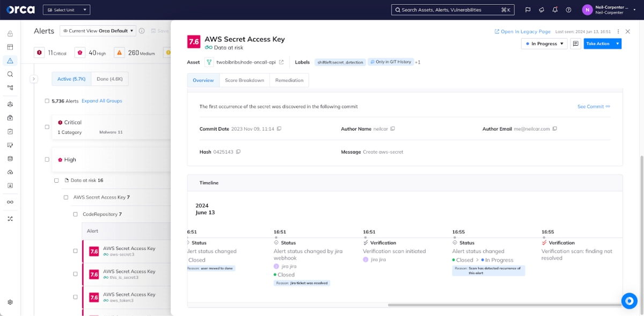Open the In Progress status dropdown
Viewport: 644px width, 316px height.
point(544,44)
